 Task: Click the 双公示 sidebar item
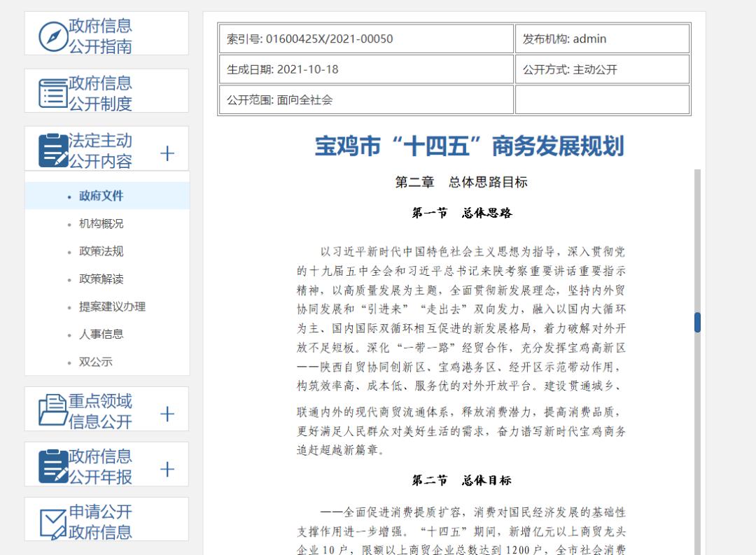96,363
